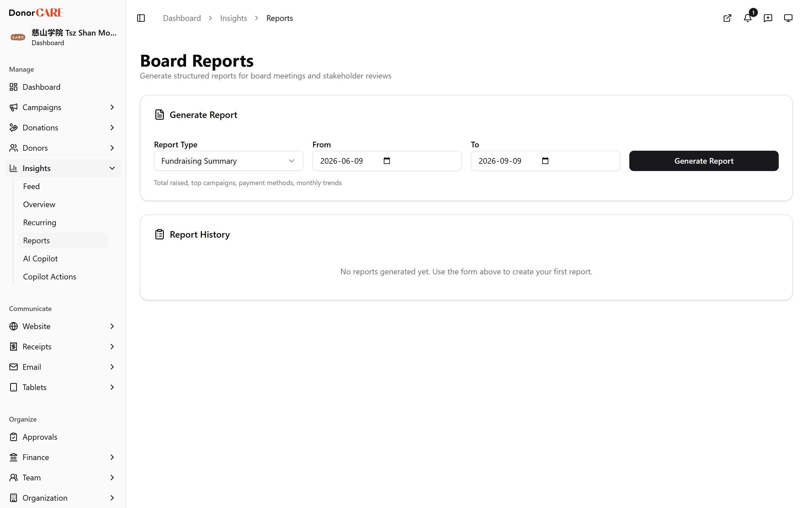Click the Generate Report button
The height and width of the screenshot is (508, 812).
704,161
